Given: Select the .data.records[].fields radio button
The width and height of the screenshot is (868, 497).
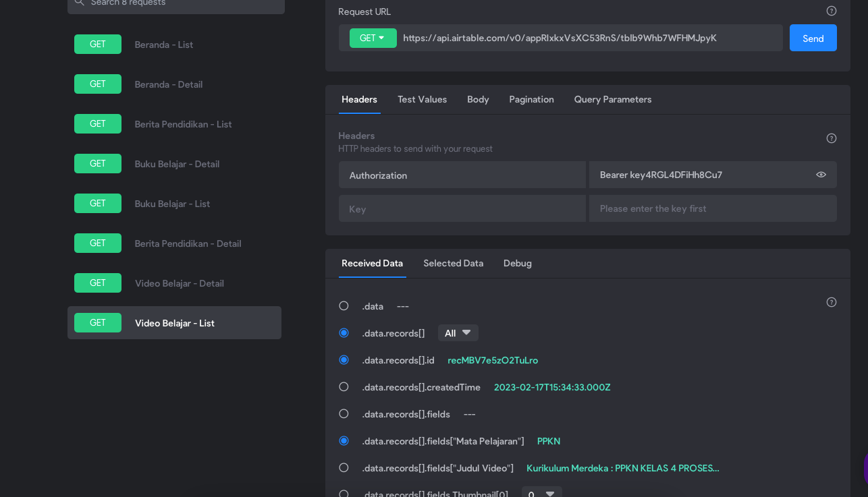Looking at the screenshot, I should [344, 414].
